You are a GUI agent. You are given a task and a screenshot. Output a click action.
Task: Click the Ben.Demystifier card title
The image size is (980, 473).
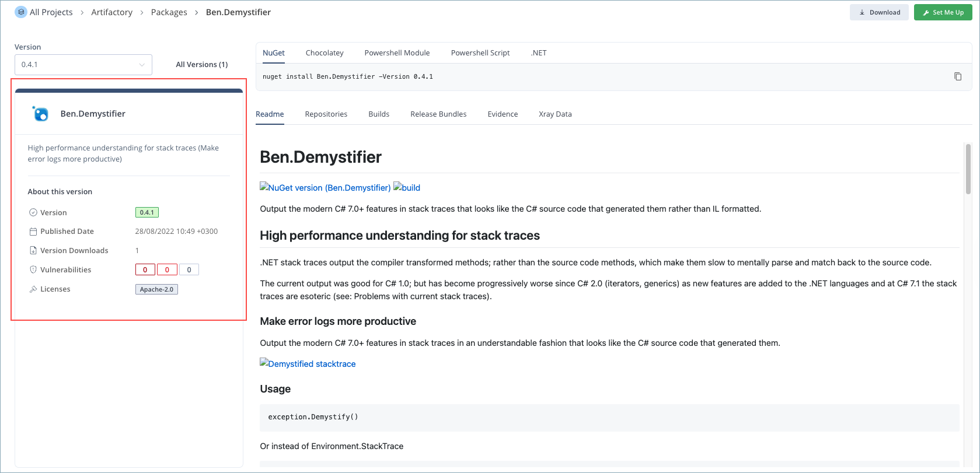pos(93,114)
